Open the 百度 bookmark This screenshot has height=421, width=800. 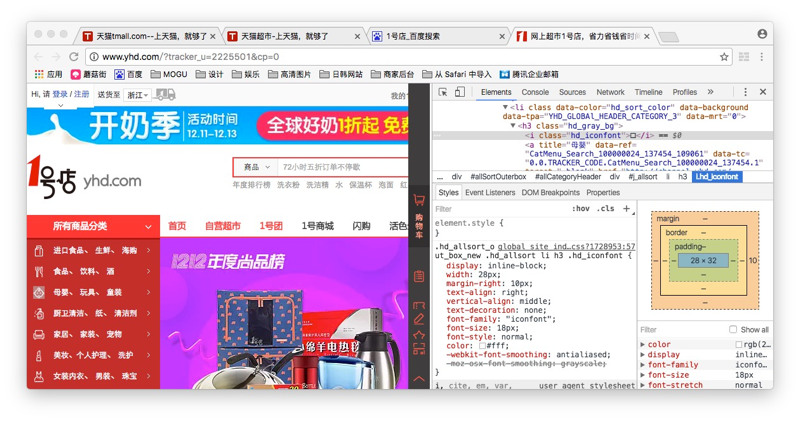pyautogui.click(x=129, y=75)
